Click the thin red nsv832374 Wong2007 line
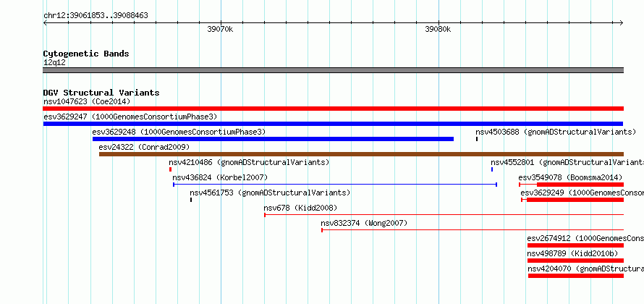Viewport: 644px width, 304px height. click(473, 230)
